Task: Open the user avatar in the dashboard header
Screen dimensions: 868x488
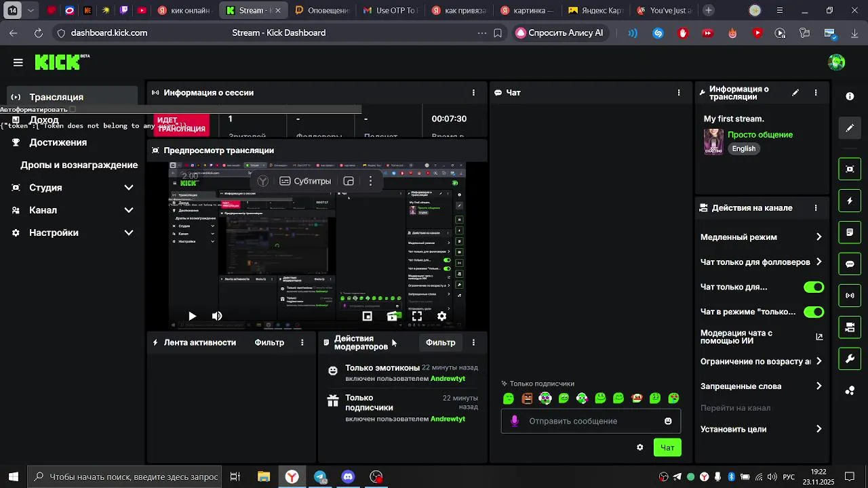Action: point(837,62)
